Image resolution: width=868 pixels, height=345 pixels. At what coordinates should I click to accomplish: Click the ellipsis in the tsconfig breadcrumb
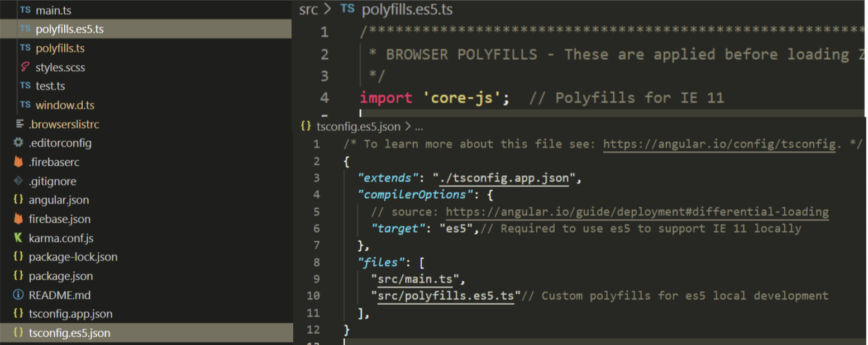419,127
